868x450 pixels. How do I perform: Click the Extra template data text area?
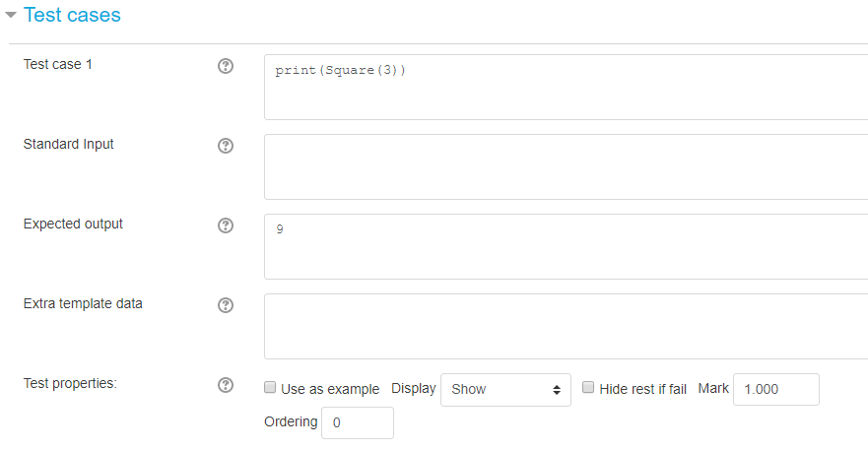coord(566,326)
